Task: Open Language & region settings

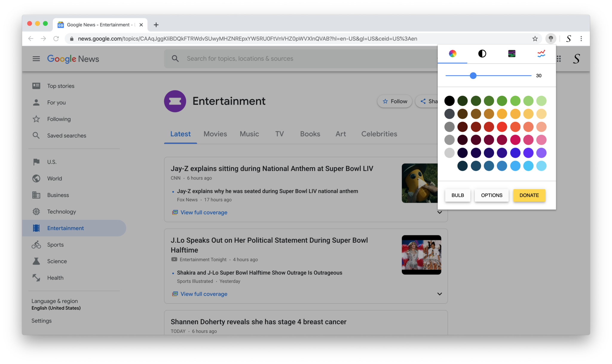Action: pyautogui.click(x=56, y=304)
